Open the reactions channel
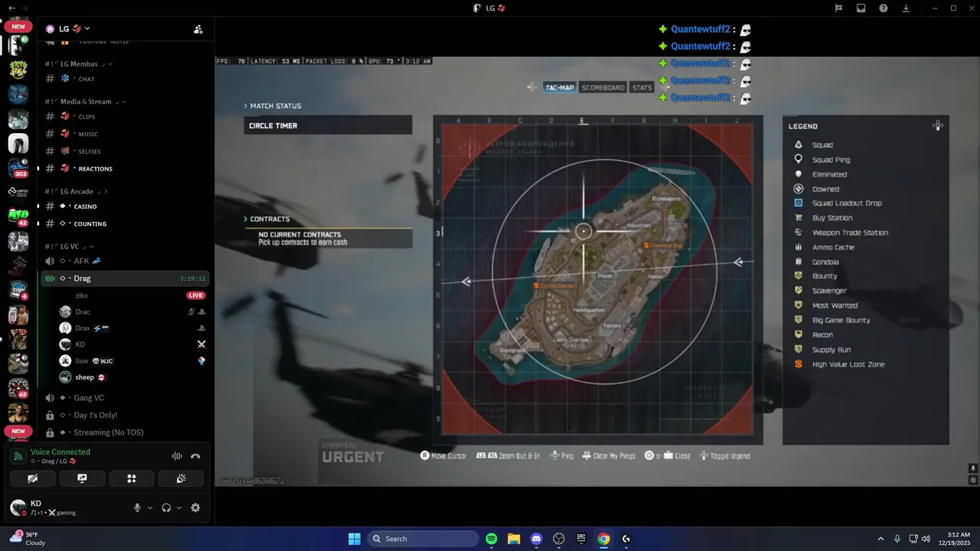980x551 pixels. point(125,168)
